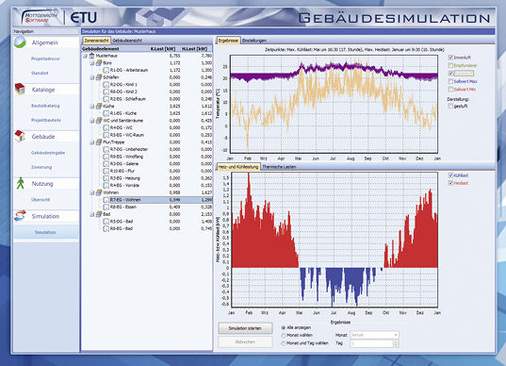Image resolution: width=506 pixels, height=366 pixels.
Task: Collapse the Flur/Treppe zone node
Action: (92, 142)
